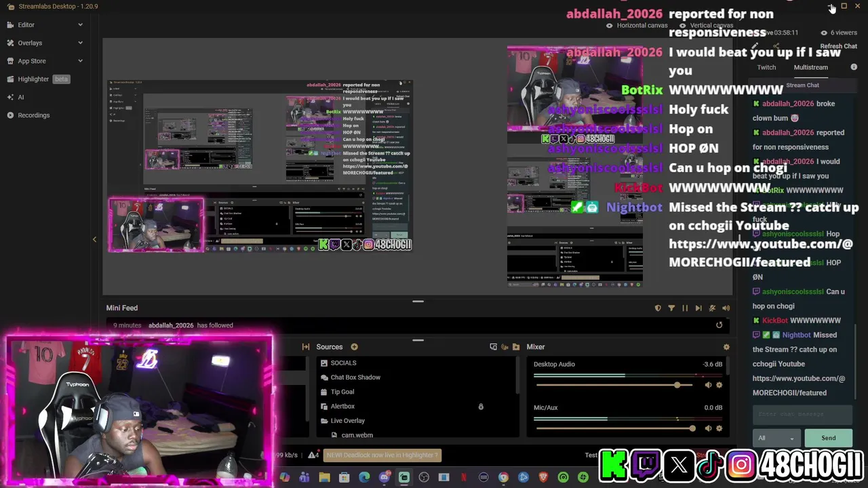Click the leftmost icon beside add folder
The image size is (868, 488).
493,347
